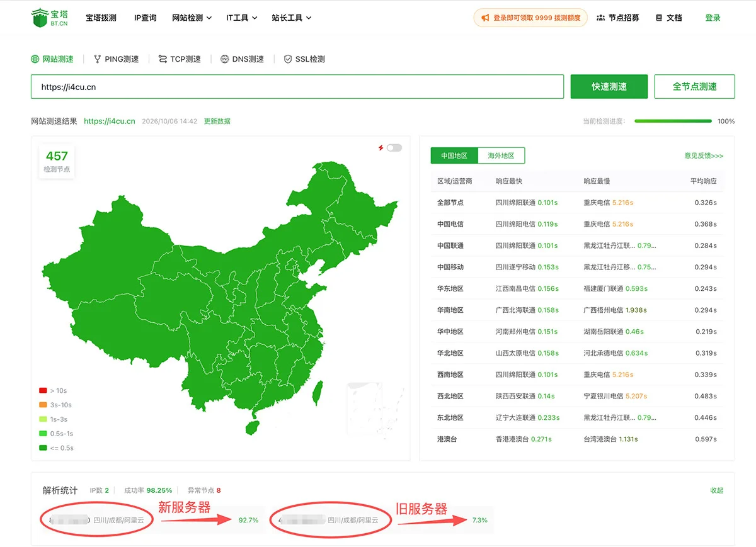Open 文档 link
Screen dimensions: 756x547
tap(668, 18)
